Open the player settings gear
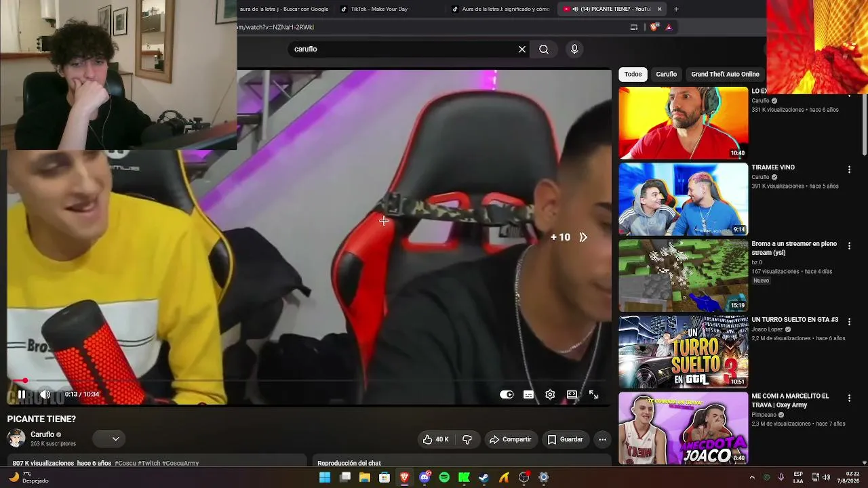 [550, 394]
